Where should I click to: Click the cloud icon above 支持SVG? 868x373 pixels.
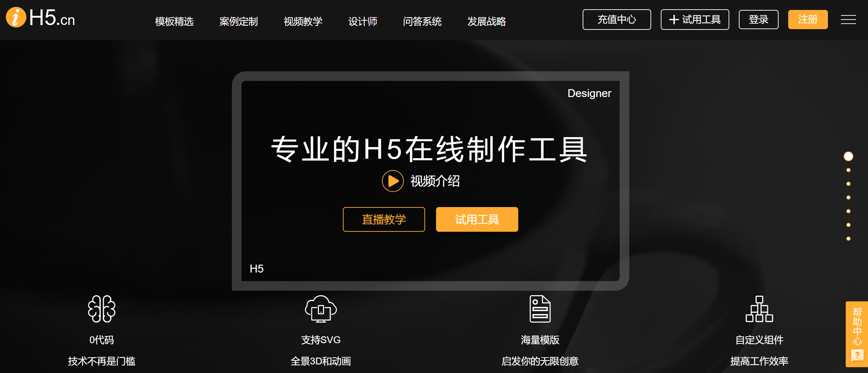321,309
